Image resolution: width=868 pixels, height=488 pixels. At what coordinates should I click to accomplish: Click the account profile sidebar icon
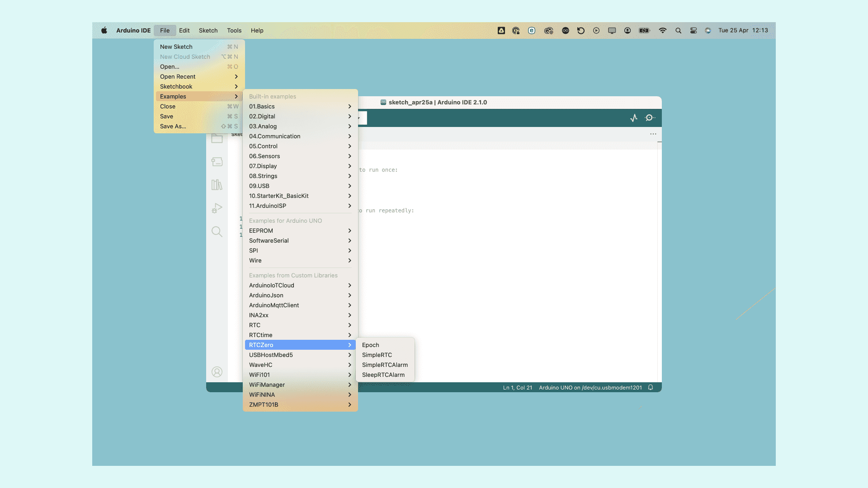point(217,372)
